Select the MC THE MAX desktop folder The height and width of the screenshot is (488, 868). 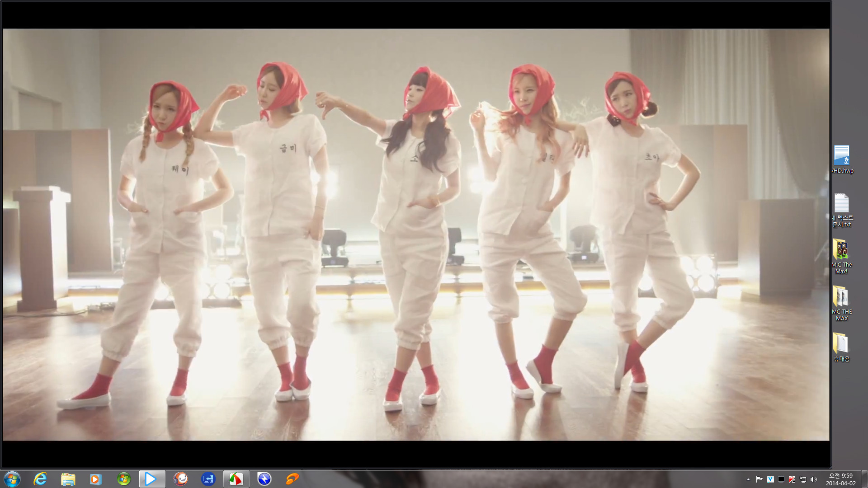(x=842, y=304)
